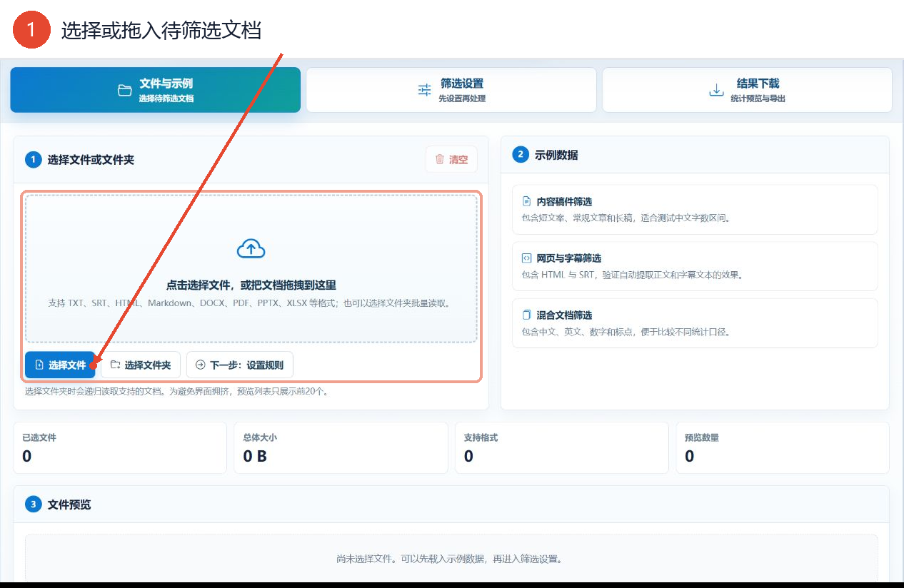
Task: Click the 总体大小 stat showing 0 B
Action: tap(341, 448)
